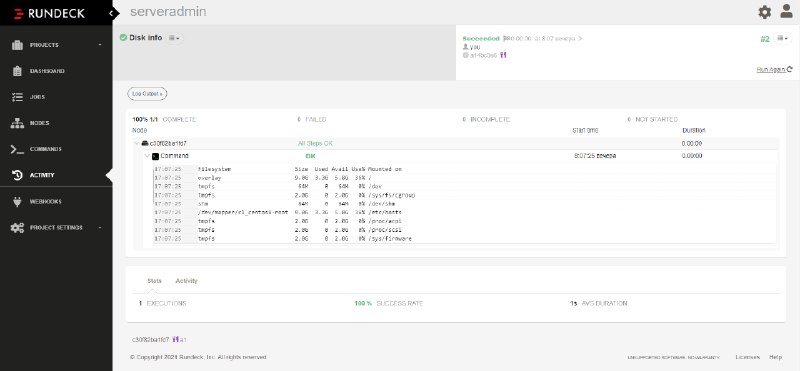Switch to the Activity tab

186,281
